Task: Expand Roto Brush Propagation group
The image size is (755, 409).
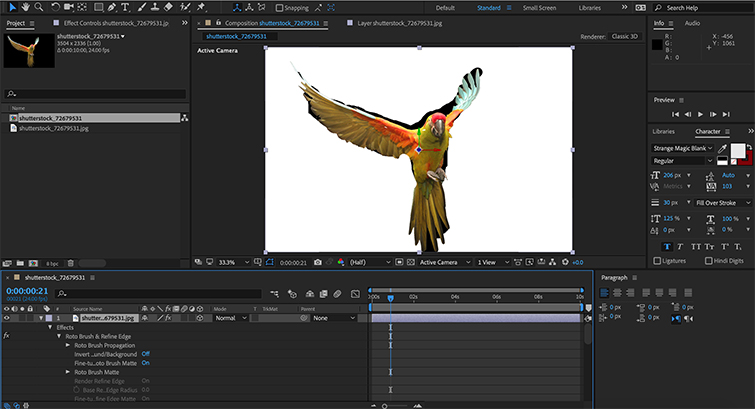Action: click(68, 345)
